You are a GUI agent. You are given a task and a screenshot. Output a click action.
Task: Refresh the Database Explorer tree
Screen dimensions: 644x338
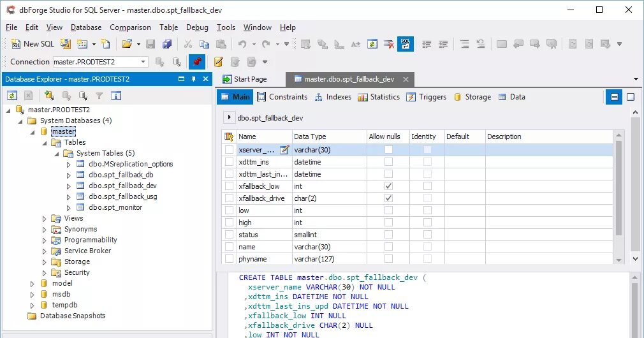tap(12, 96)
